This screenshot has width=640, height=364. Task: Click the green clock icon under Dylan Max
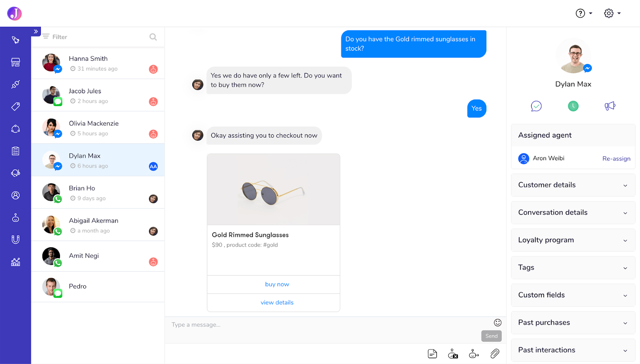point(573,106)
